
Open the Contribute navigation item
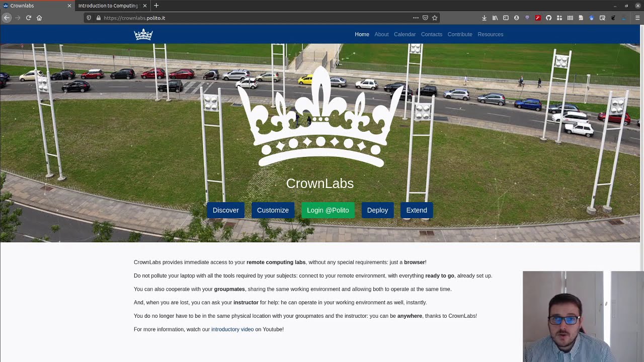(460, 34)
